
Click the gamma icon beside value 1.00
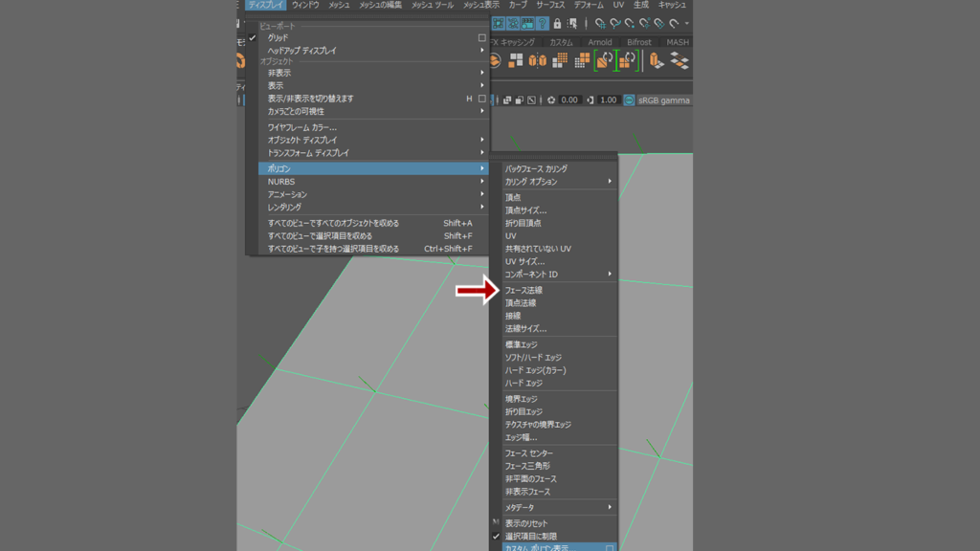coord(590,99)
